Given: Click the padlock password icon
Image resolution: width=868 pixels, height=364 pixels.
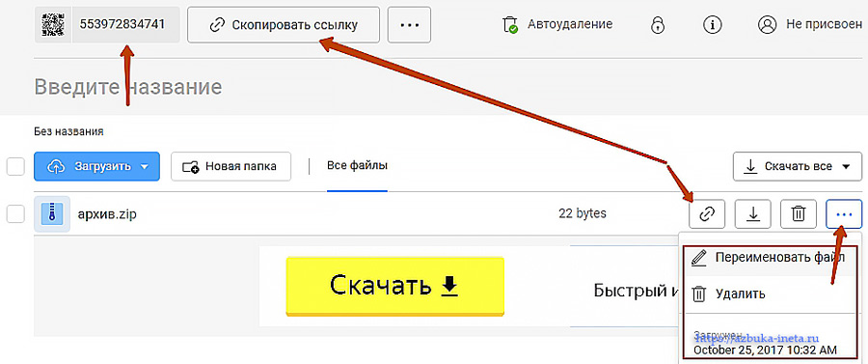Looking at the screenshot, I should click(657, 25).
